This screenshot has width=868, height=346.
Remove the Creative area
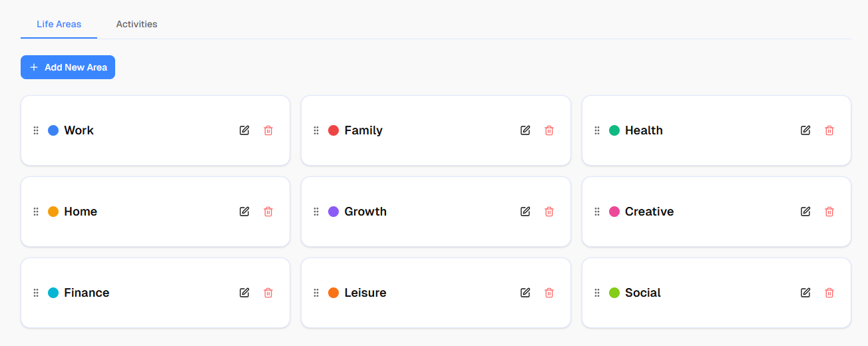[829, 212]
